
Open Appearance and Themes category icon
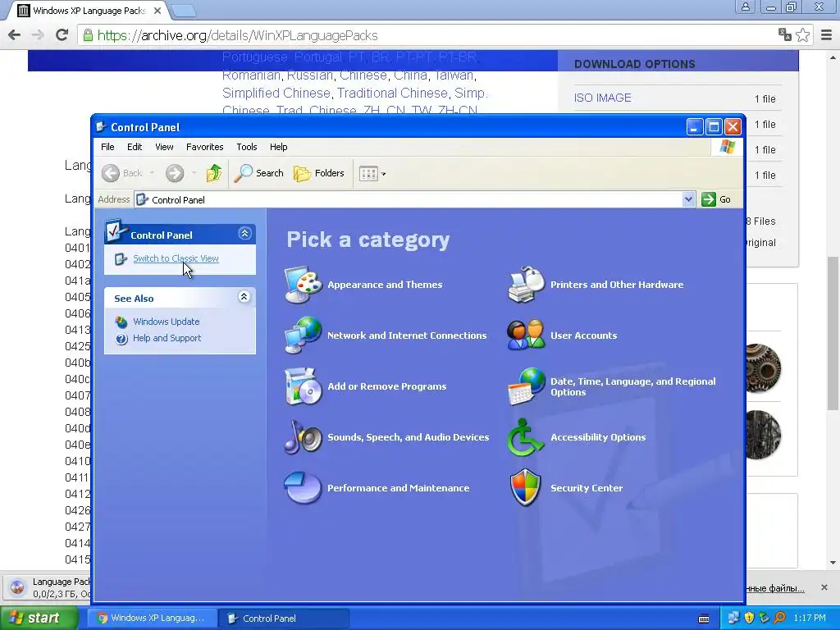pos(304,285)
